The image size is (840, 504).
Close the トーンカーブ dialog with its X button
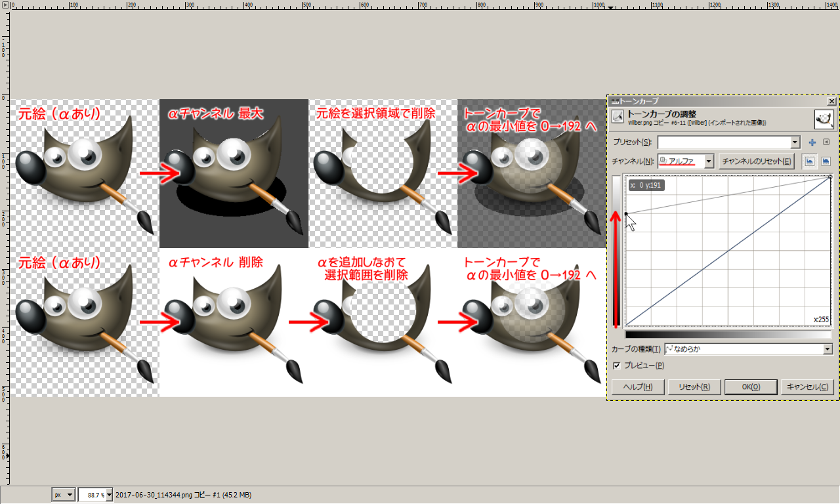[x=831, y=102]
